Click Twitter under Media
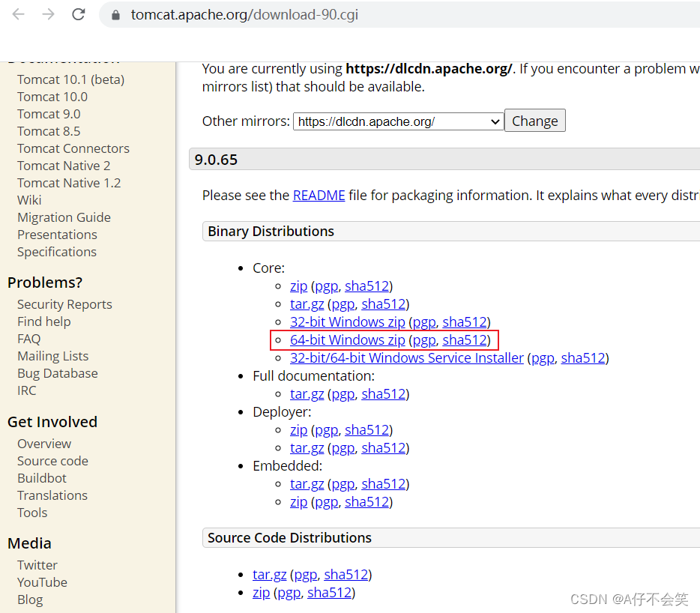 (x=37, y=564)
